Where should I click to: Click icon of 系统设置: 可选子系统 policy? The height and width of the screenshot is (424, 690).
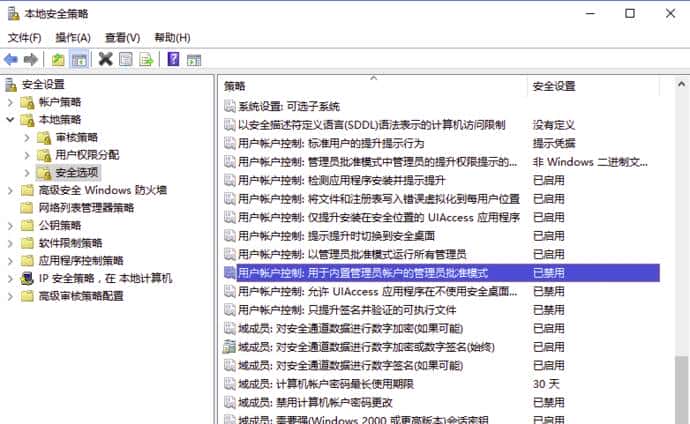tap(230, 106)
